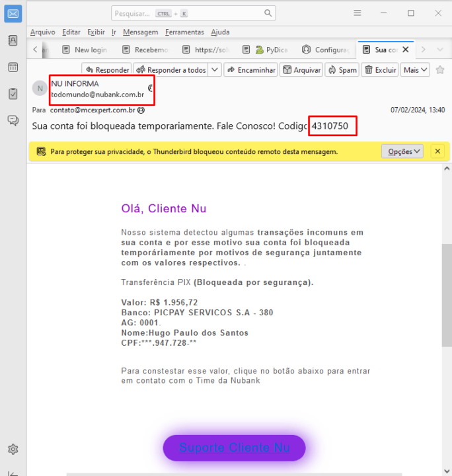Screen dimensions: 452x476
Task: Click Responder a todos button
Action: (170, 70)
